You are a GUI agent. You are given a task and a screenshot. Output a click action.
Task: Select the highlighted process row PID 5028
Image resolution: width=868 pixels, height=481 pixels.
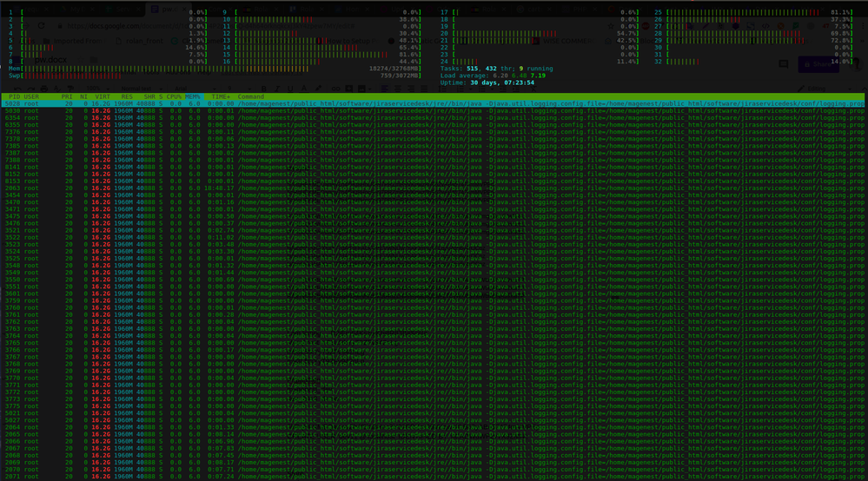[433, 104]
